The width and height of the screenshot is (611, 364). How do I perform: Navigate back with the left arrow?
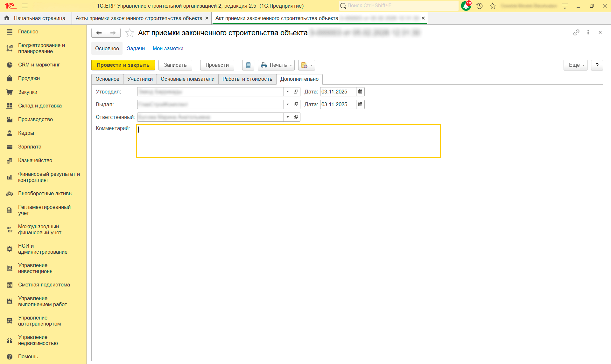99,33
